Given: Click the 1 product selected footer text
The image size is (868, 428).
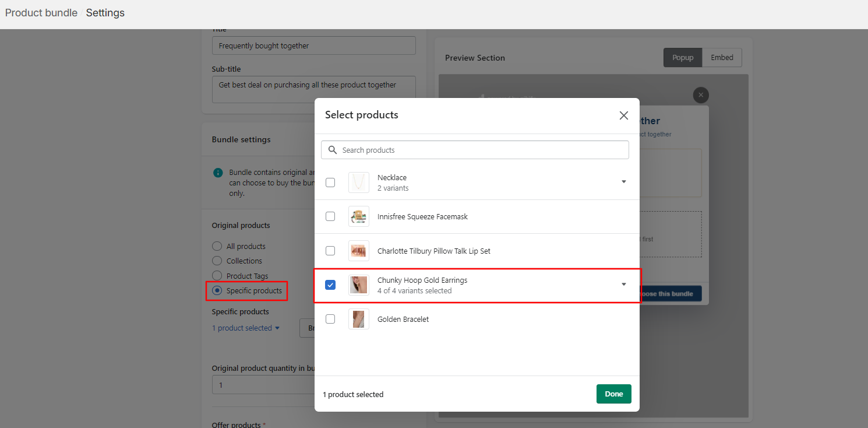Looking at the screenshot, I should pyautogui.click(x=353, y=395).
